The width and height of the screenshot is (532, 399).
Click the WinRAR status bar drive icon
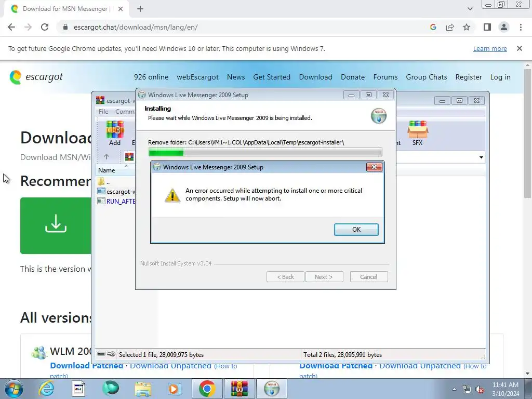(x=101, y=354)
